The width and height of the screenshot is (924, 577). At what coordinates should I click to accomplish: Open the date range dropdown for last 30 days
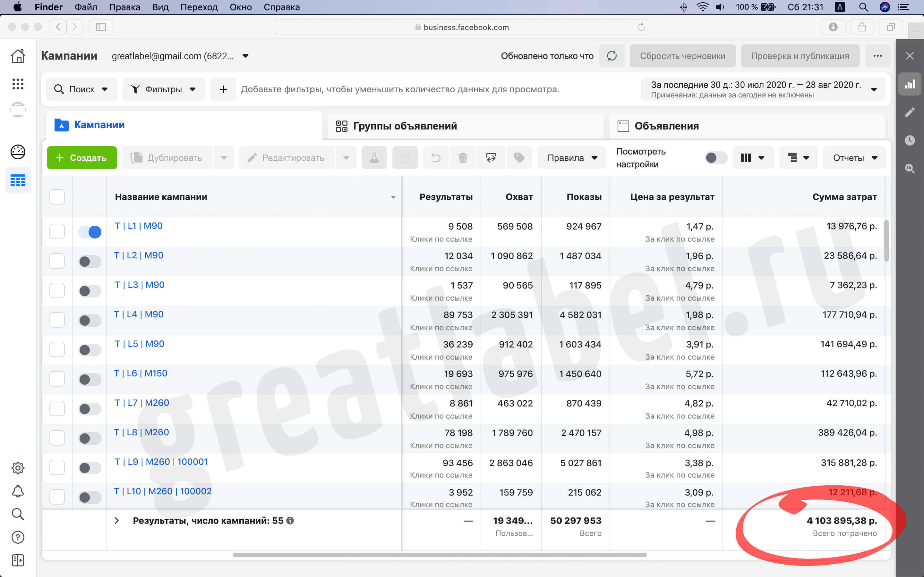pyautogui.click(x=763, y=89)
